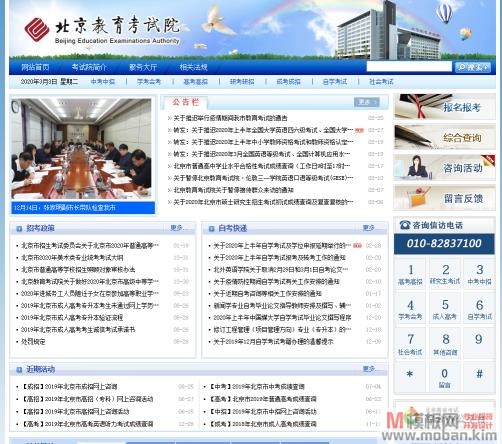Open the 咨询活动 banner icon
The height and width of the screenshot is (444, 502).
coord(444,168)
